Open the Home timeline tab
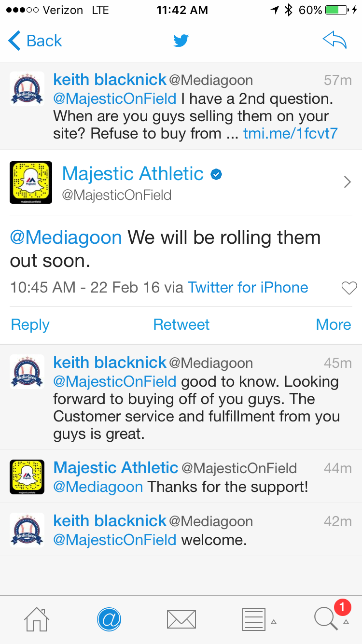This screenshot has width=362, height=644. coord(37,619)
